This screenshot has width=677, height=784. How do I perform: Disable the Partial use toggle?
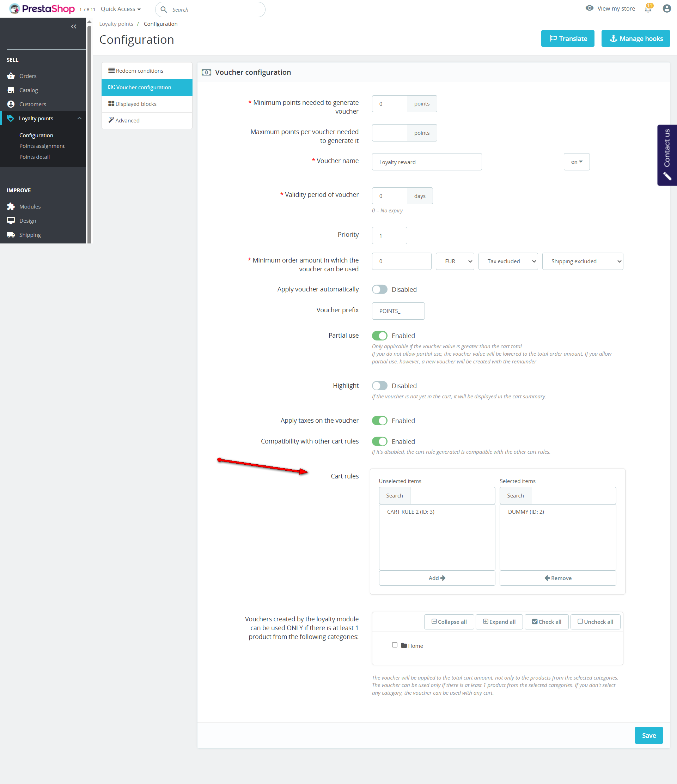[379, 336]
